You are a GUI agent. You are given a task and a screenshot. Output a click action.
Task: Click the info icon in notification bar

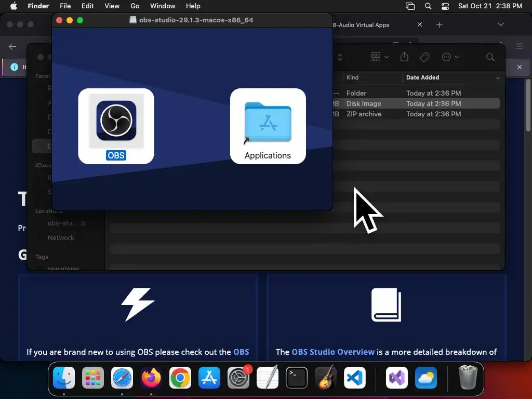click(14, 67)
